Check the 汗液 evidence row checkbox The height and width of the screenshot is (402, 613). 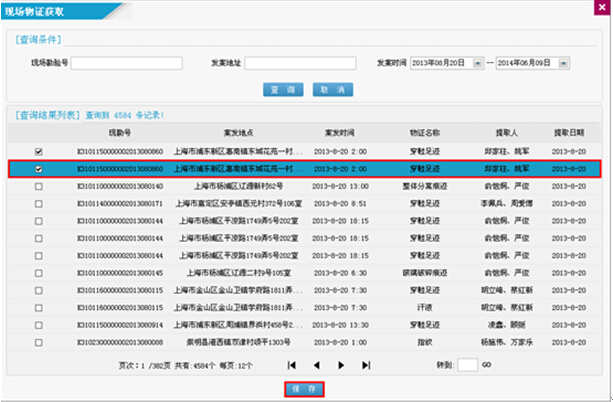[38, 308]
